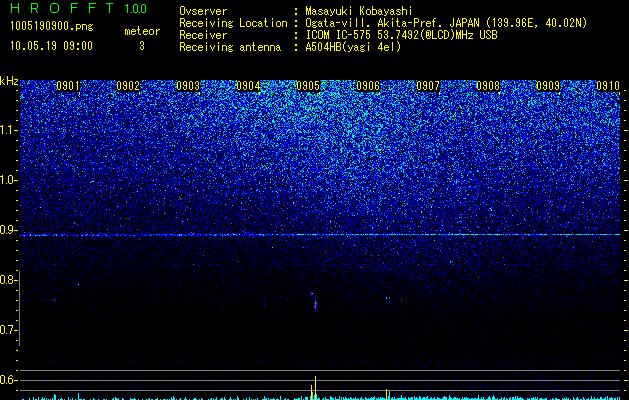Image resolution: width=629 pixels, height=400 pixels.
Task: Click the meteor count value 3
Action: [142, 46]
